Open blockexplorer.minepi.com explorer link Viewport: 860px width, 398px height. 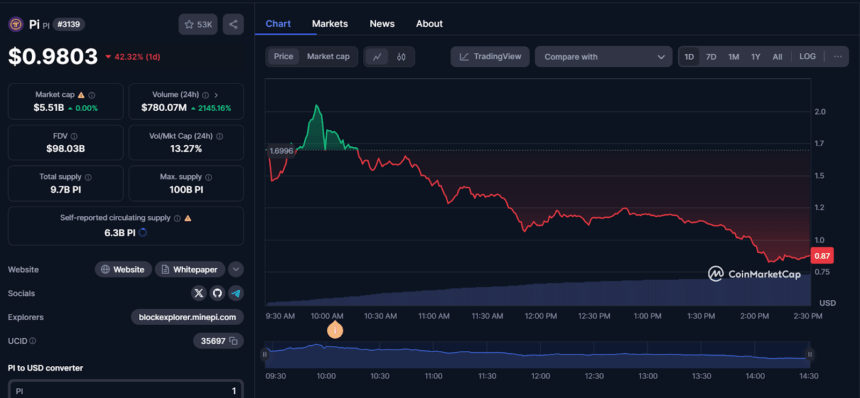point(187,317)
